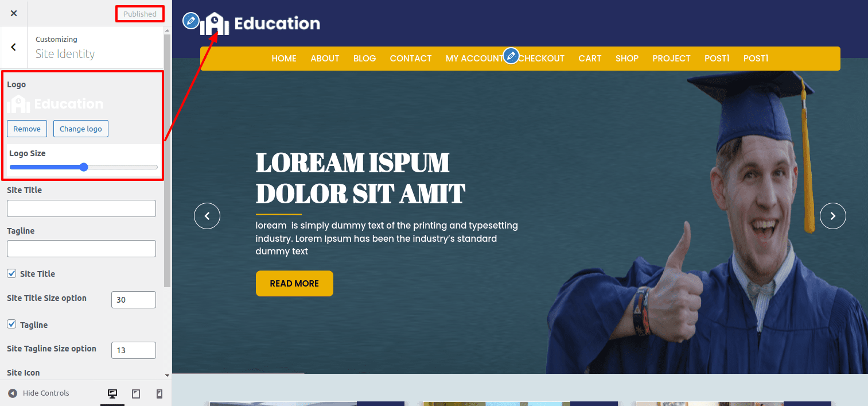Click the Logo Size slider handle
This screenshot has height=406, width=868.
point(84,167)
